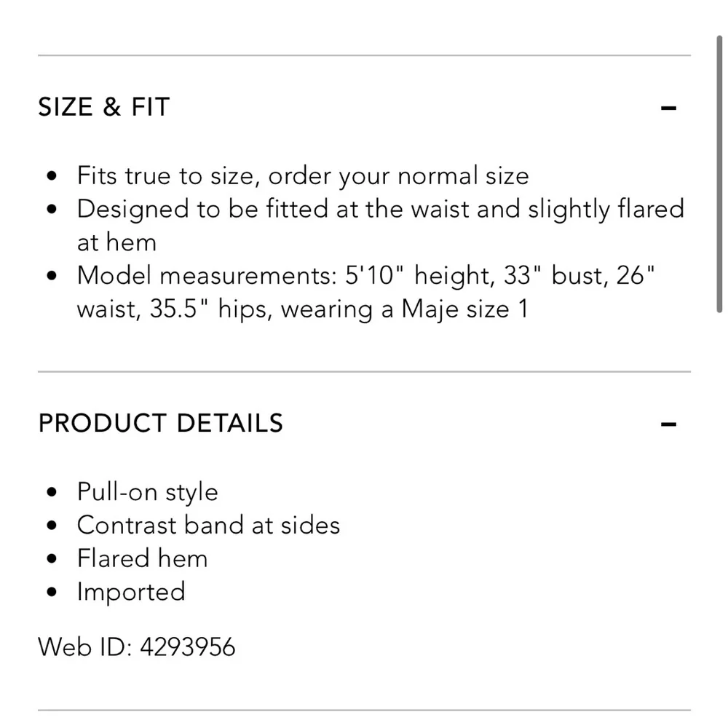Viewport: 728px width, 728px height.
Task: Click the 'Imported' item
Action: click(x=131, y=591)
